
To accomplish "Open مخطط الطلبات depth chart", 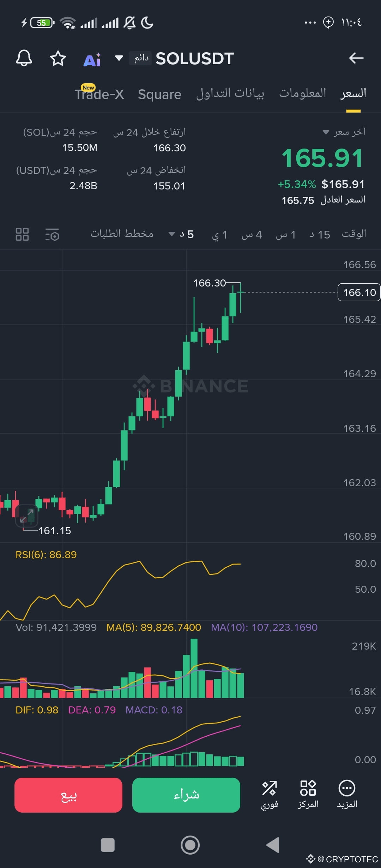I will point(122,234).
